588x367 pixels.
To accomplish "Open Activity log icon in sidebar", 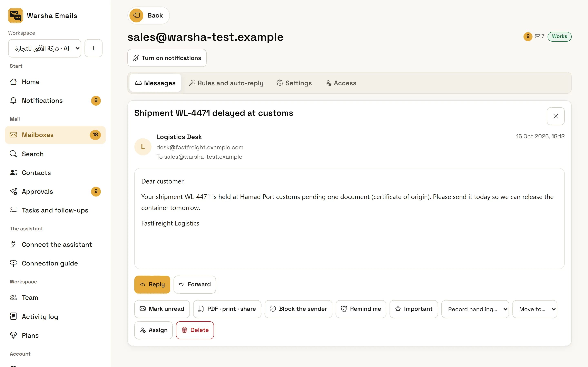I will click(13, 316).
